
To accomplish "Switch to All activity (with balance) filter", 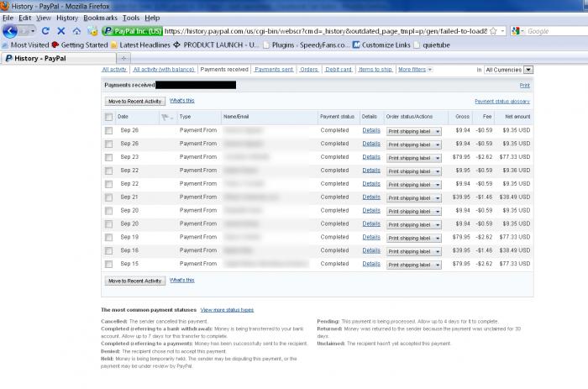I will [x=164, y=70].
